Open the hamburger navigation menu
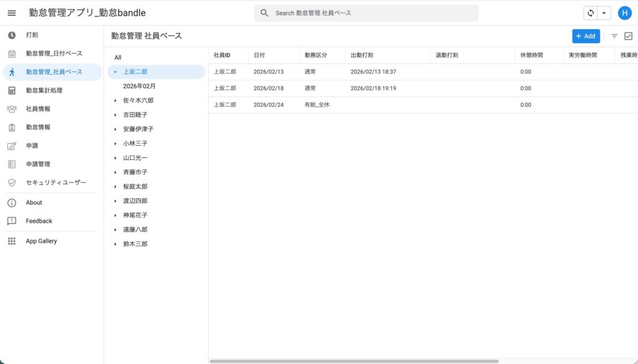The width and height of the screenshot is (638, 364). click(11, 13)
